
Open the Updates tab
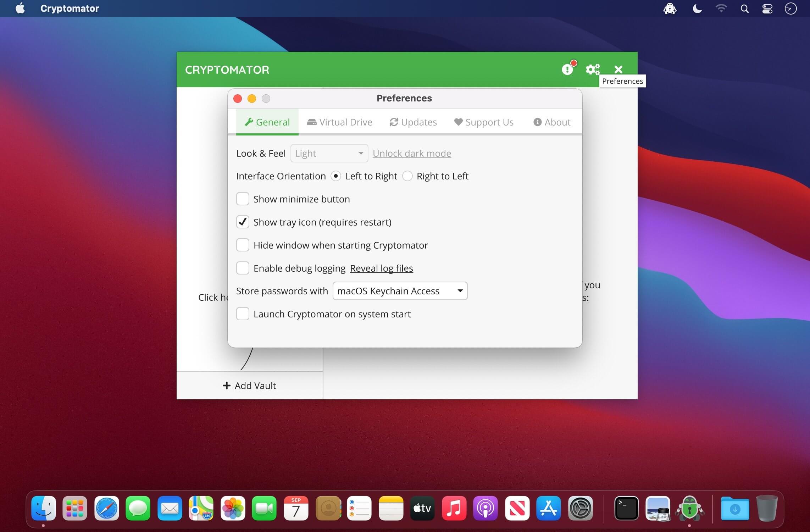[413, 122]
